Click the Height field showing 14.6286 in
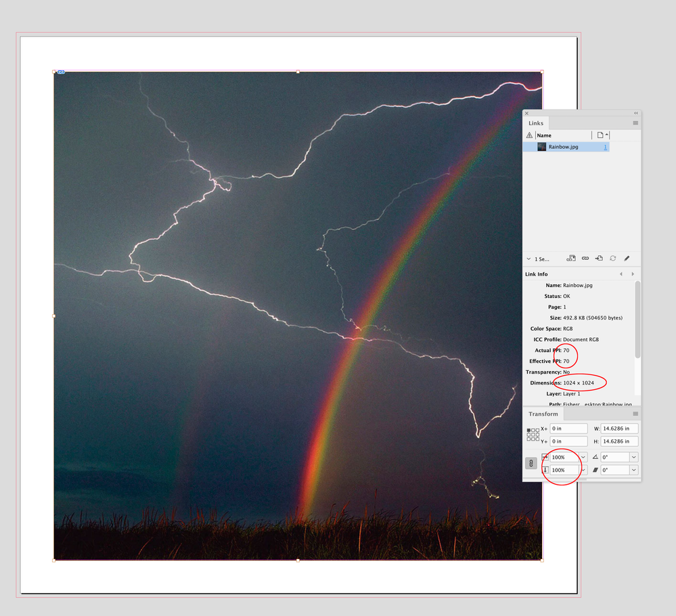The width and height of the screenshot is (676, 616). [x=619, y=441]
